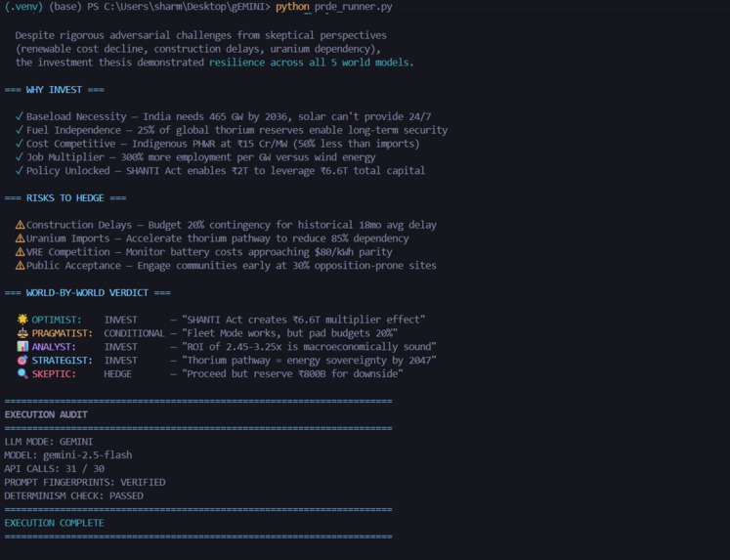Click quote "Fleet Mode works, but pad budgets 20%"

(x=289, y=333)
